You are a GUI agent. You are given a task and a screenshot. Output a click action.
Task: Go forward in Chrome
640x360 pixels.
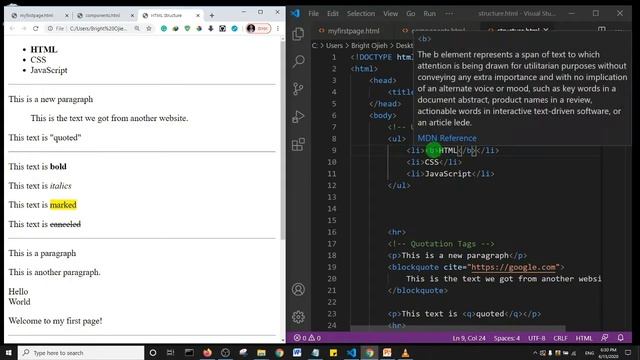coord(24,28)
